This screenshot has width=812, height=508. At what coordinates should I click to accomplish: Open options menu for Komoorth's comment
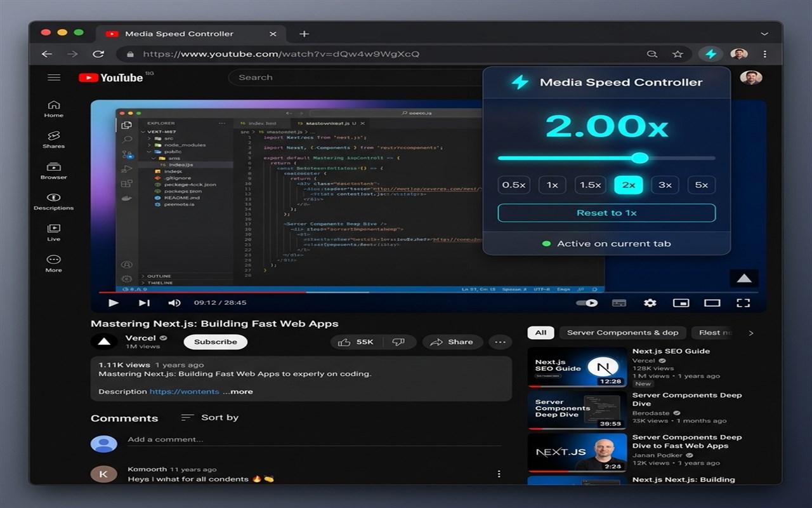[499, 474]
